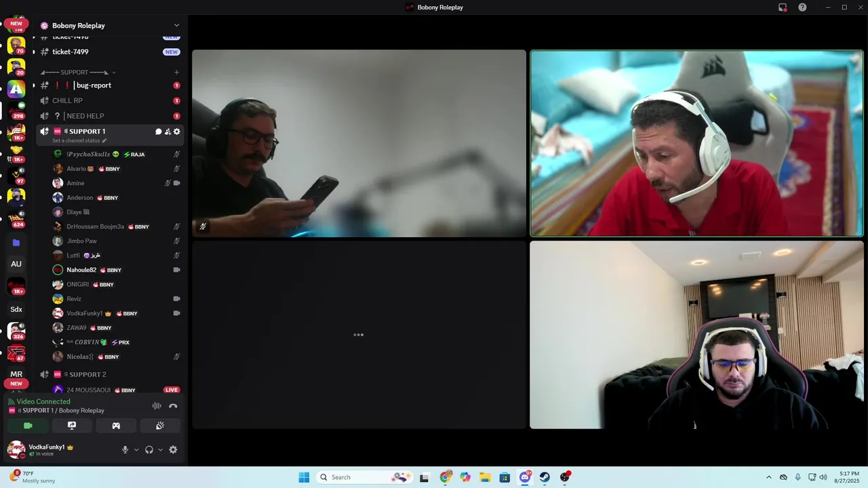Toggle the camera in voice panel
This screenshot has width=868, height=488.
pos(28,426)
